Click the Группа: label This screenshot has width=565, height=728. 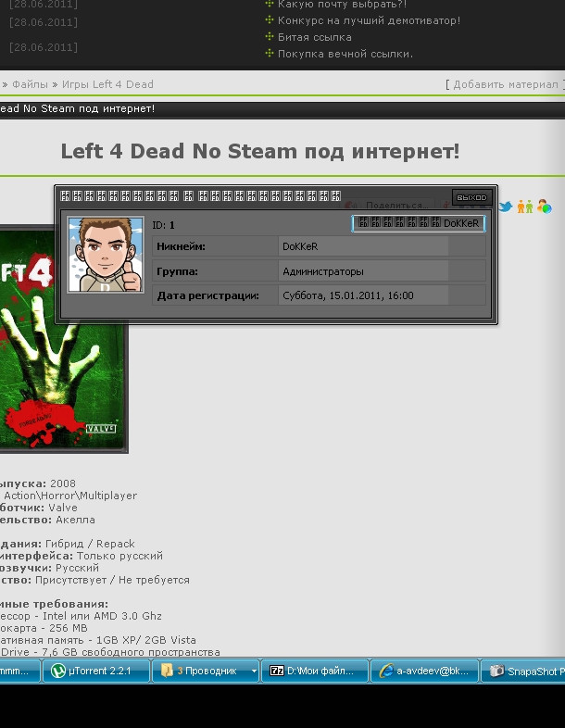click(177, 271)
